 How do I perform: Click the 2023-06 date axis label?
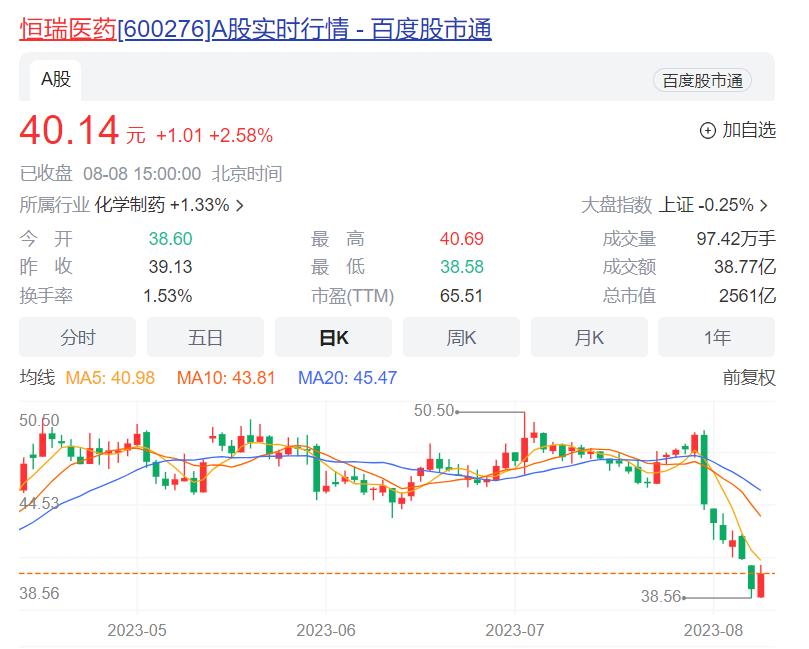click(x=326, y=630)
